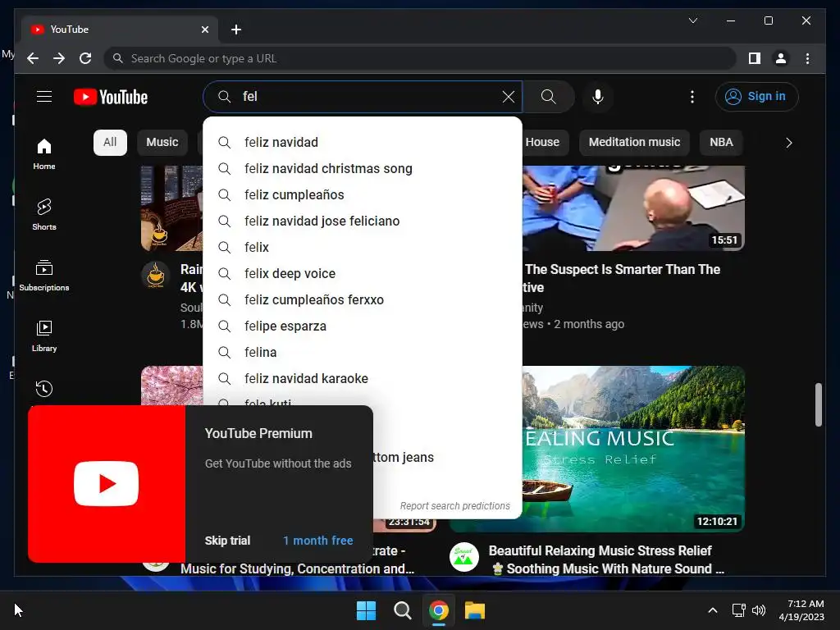The image size is (840, 630).
Task: Choose suggestion 'feliz cumpleaños ferxxo'
Action: coord(362,299)
